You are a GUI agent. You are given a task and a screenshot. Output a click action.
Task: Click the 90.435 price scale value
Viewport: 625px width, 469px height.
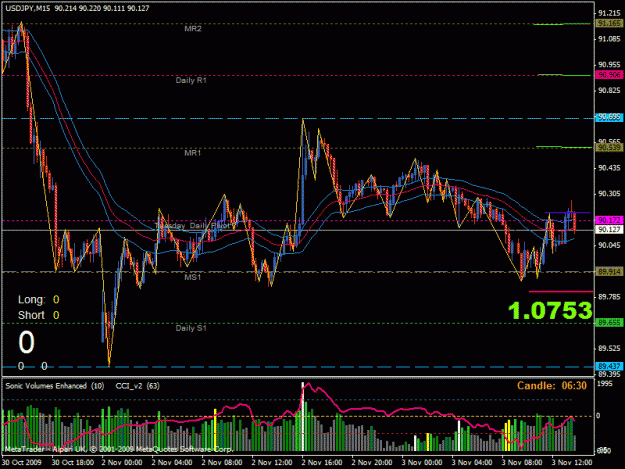point(609,168)
